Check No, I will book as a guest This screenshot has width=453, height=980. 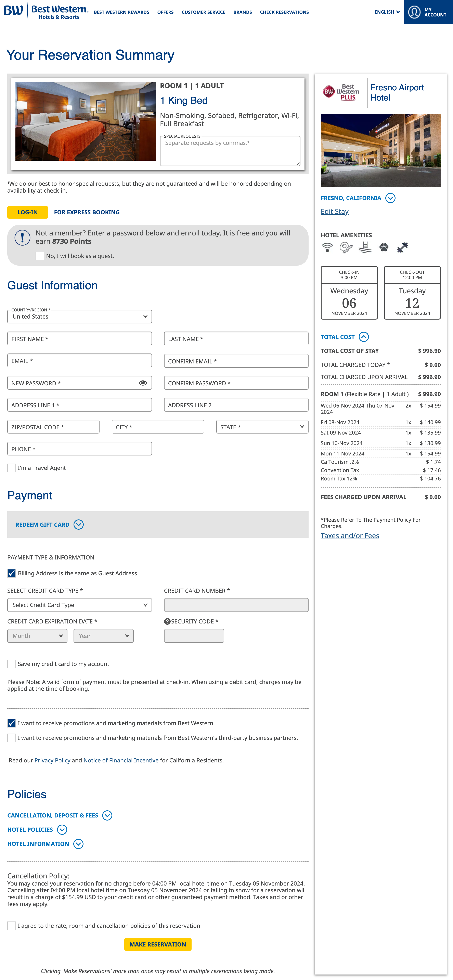pyautogui.click(x=40, y=256)
